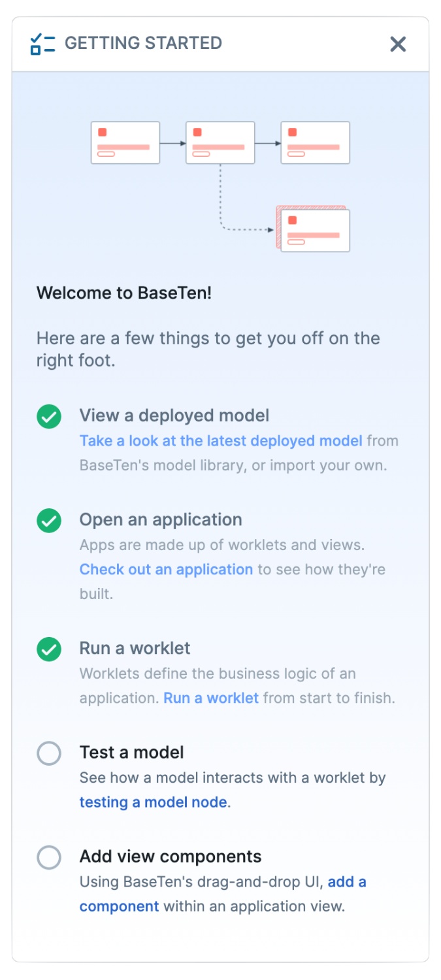
Task: Click the 'View a deployed model' heading
Action: (174, 416)
